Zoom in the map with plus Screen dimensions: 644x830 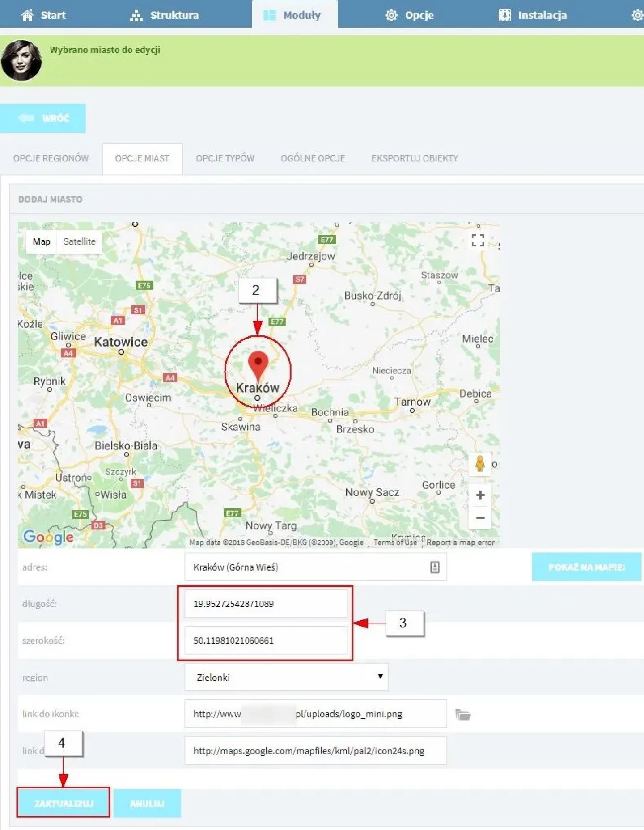[x=480, y=495]
